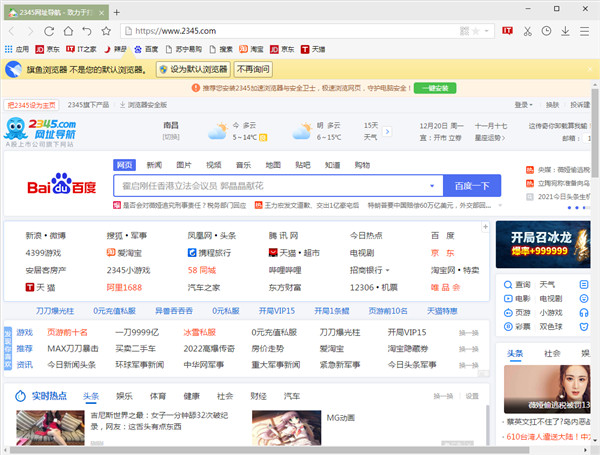This screenshot has height=455, width=600.
Task: Expand address bar dropdown arrow
Action: point(487,31)
